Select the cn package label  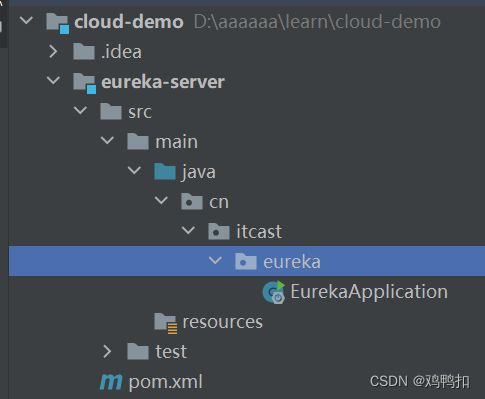[x=219, y=202]
